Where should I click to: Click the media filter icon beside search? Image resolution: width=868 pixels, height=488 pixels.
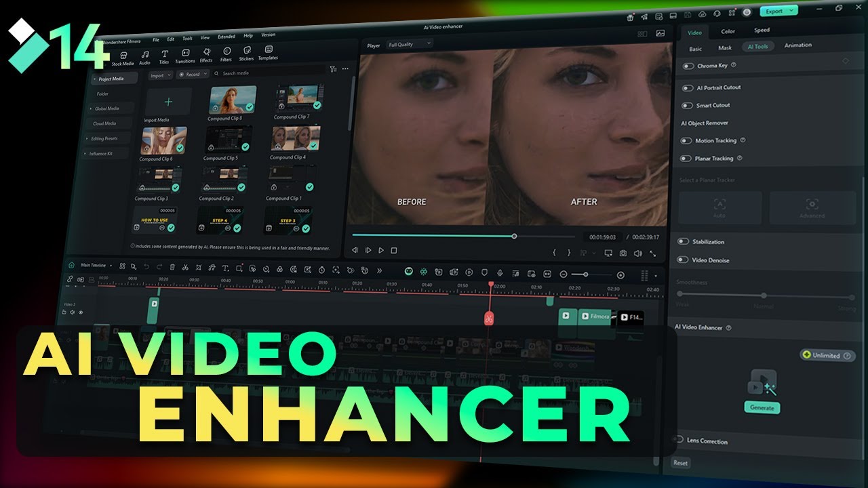[x=333, y=69]
